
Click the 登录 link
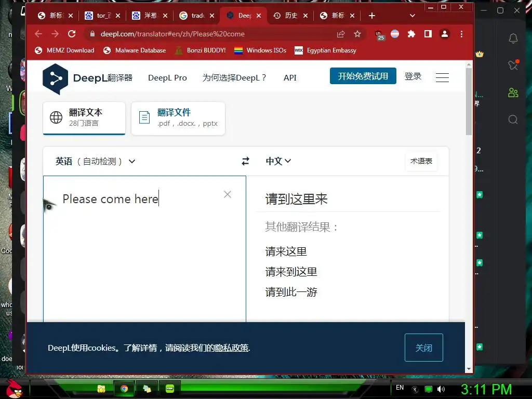(x=413, y=76)
